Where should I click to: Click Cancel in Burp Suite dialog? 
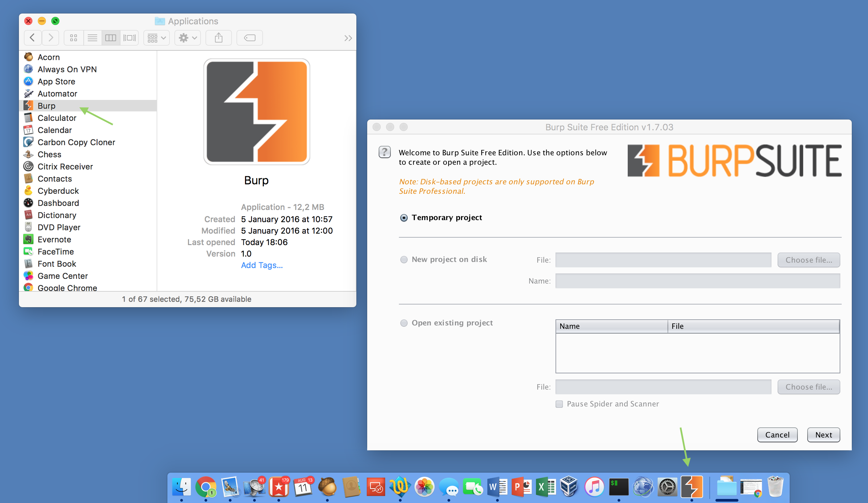[777, 435]
